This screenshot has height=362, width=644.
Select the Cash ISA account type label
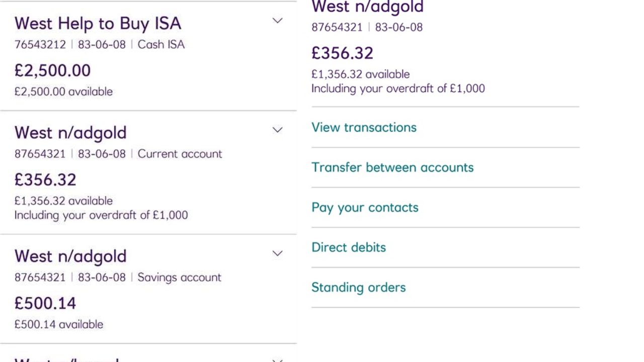[x=161, y=44]
